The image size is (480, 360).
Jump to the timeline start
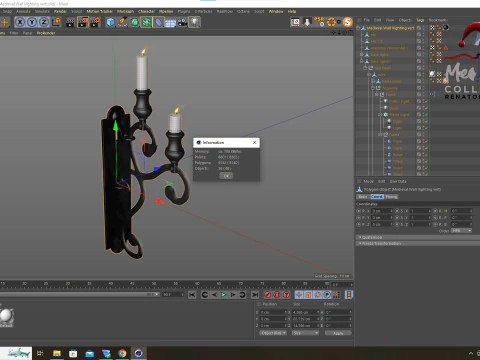tap(192, 295)
